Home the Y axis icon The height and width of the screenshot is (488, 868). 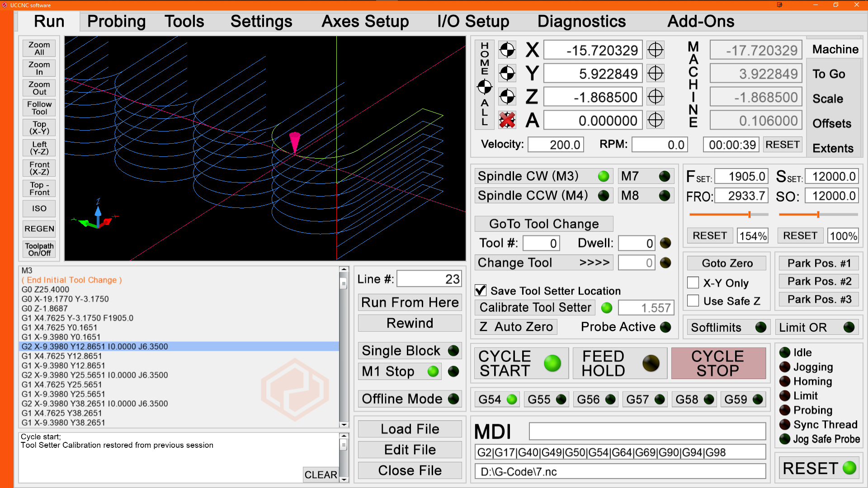click(x=507, y=73)
